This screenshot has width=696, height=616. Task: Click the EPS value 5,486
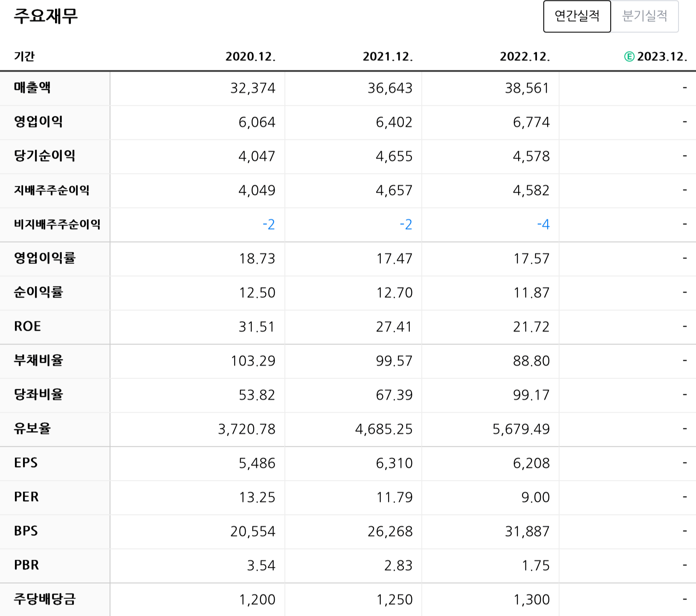pyautogui.click(x=257, y=463)
